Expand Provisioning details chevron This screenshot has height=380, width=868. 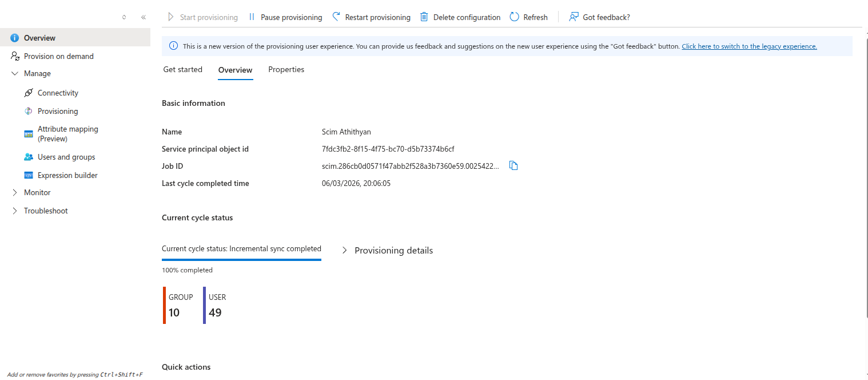point(344,251)
